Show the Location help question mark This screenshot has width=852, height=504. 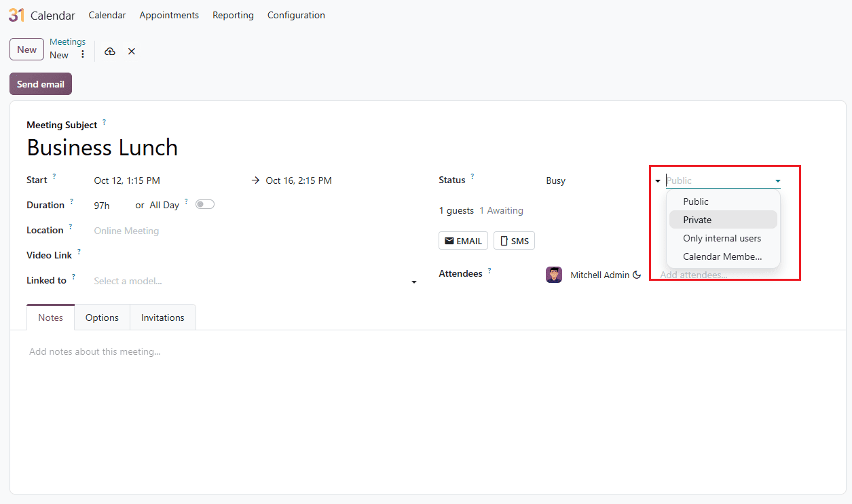70,227
